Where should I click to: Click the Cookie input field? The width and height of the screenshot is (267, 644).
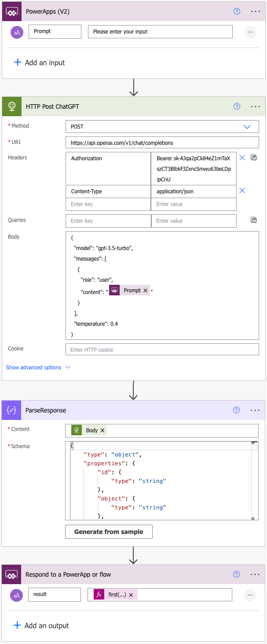(162, 350)
